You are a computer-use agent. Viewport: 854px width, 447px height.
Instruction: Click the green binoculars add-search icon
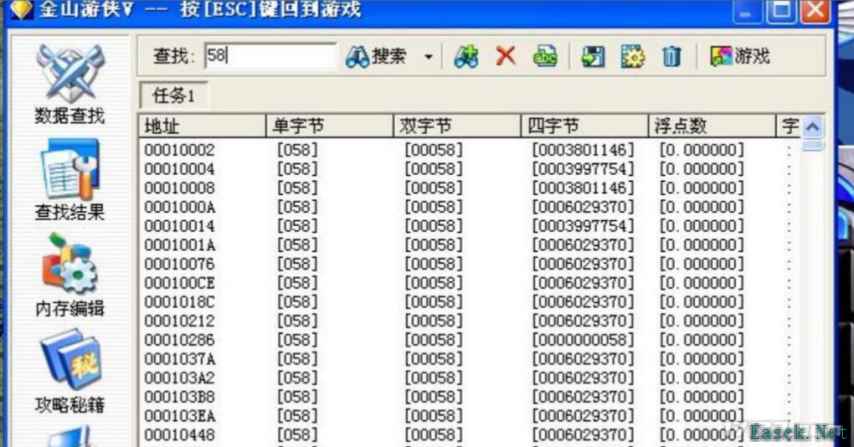[x=467, y=56]
